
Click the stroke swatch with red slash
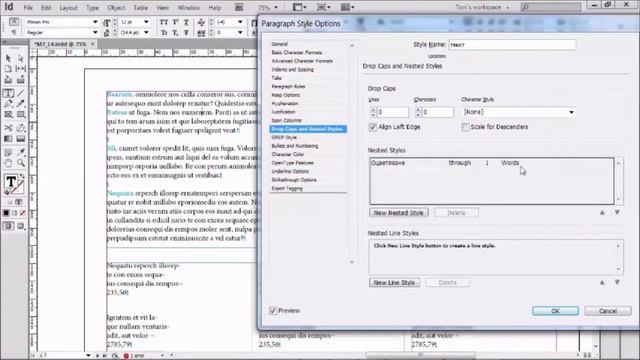(x=18, y=188)
